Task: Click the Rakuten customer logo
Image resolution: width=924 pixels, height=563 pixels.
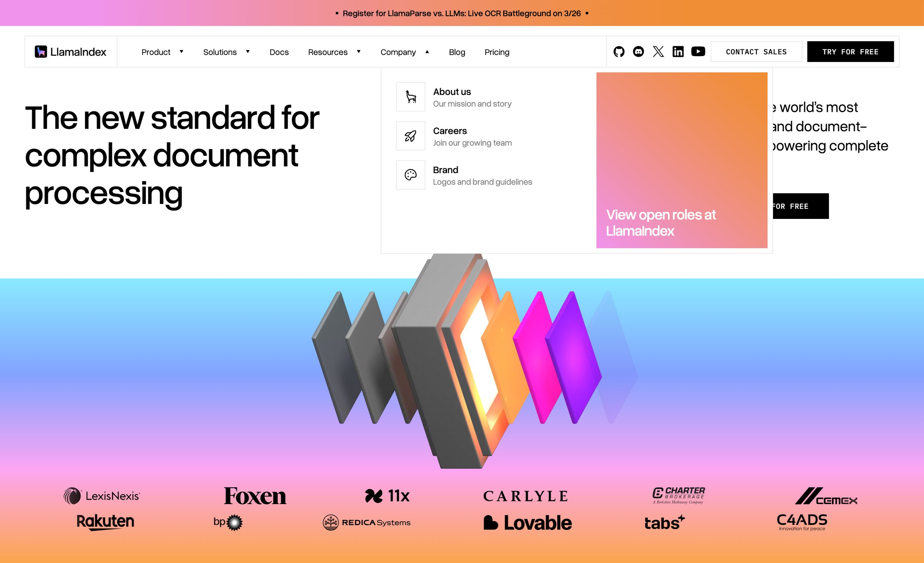Action: pyautogui.click(x=105, y=522)
